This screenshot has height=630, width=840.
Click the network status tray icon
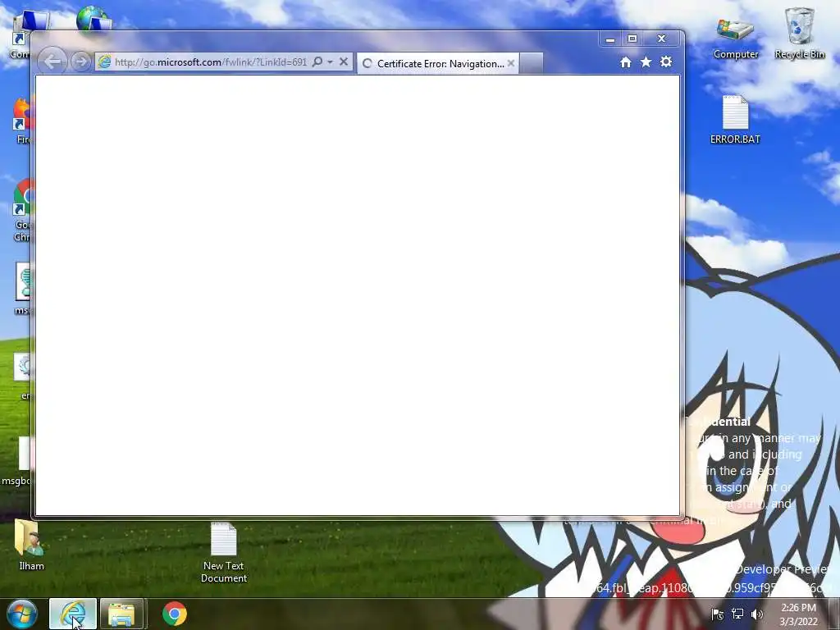pyautogui.click(x=737, y=614)
